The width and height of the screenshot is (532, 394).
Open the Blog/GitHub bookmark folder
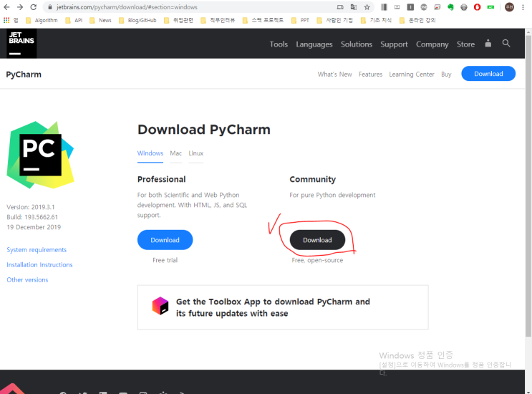[x=137, y=20]
